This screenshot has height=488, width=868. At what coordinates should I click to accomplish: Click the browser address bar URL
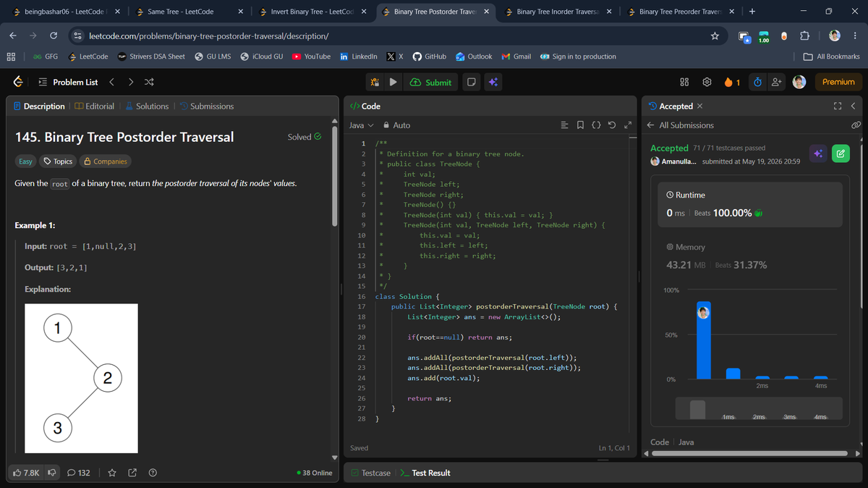click(209, 36)
